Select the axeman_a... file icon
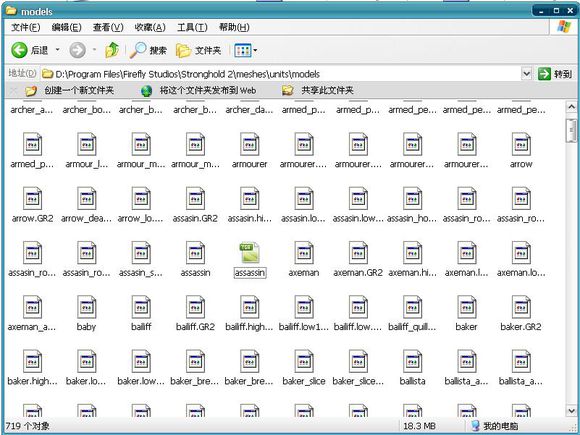580x435 pixels. point(33,307)
